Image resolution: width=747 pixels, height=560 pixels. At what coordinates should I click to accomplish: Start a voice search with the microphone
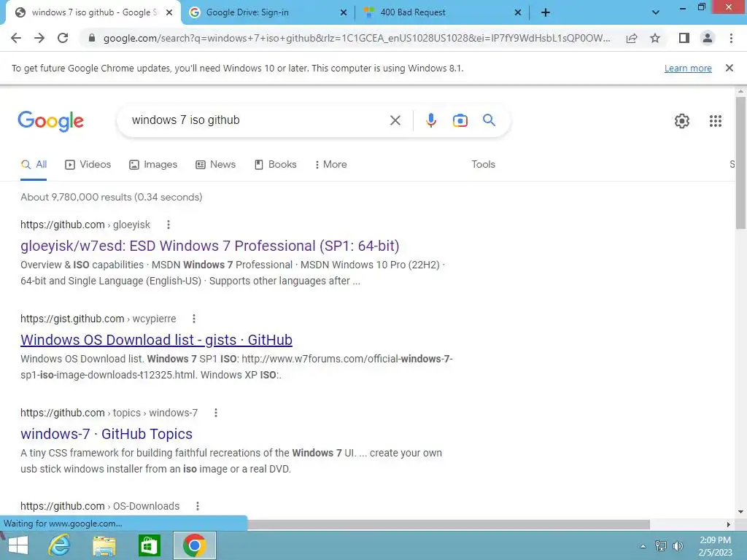pos(430,120)
